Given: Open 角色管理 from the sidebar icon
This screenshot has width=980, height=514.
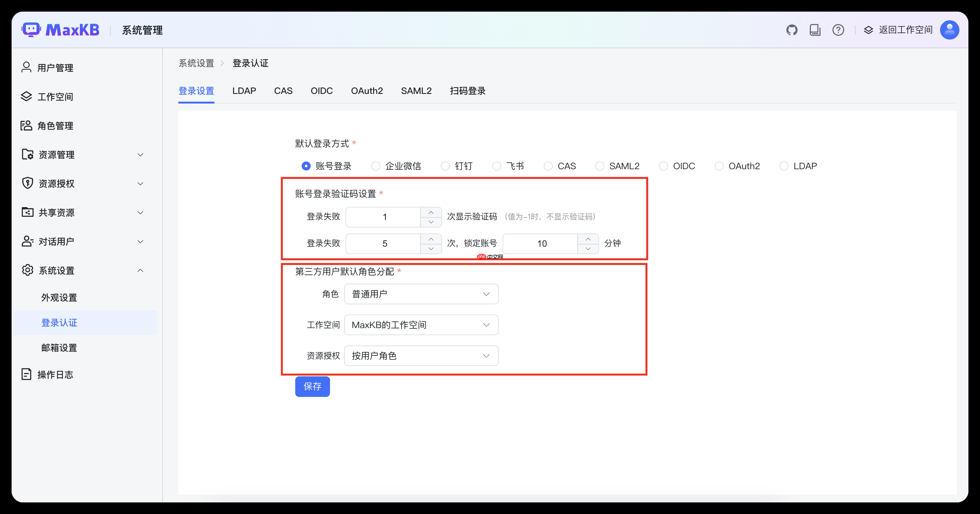Looking at the screenshot, I should coord(26,125).
